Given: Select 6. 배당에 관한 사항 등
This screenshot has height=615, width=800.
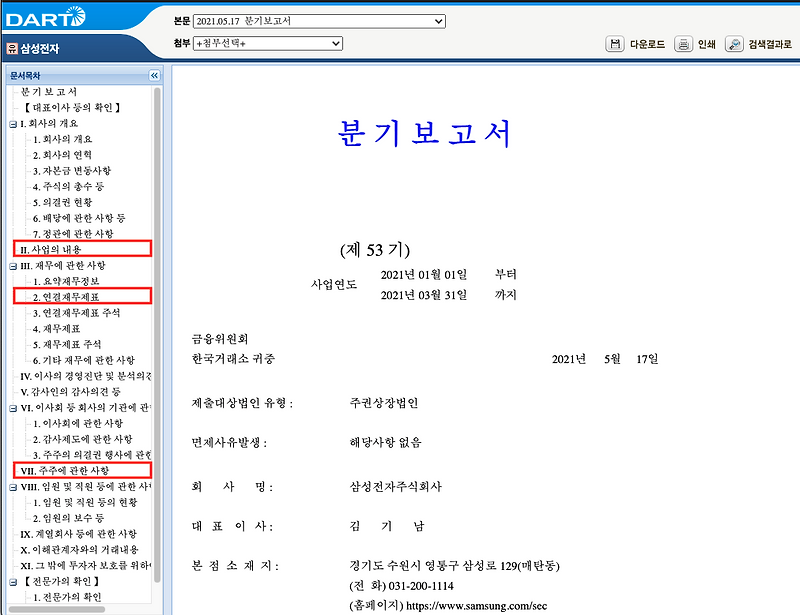Looking at the screenshot, I should click(x=79, y=218).
